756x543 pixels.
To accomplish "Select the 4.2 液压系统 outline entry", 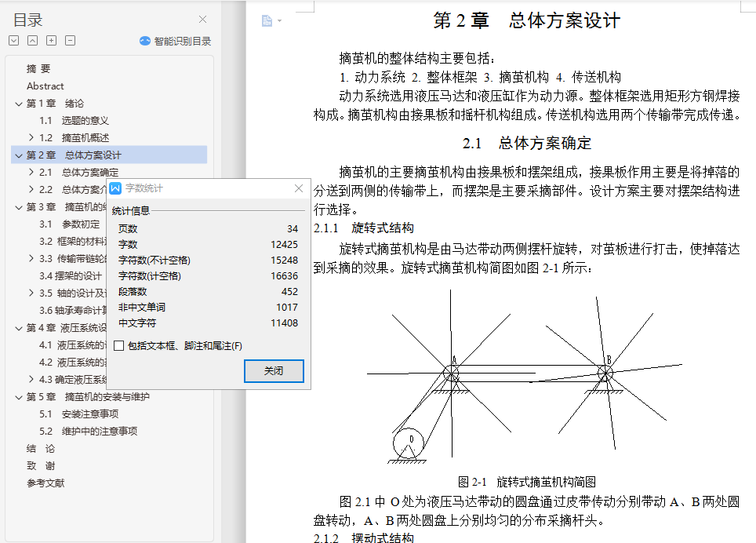I will (72, 363).
